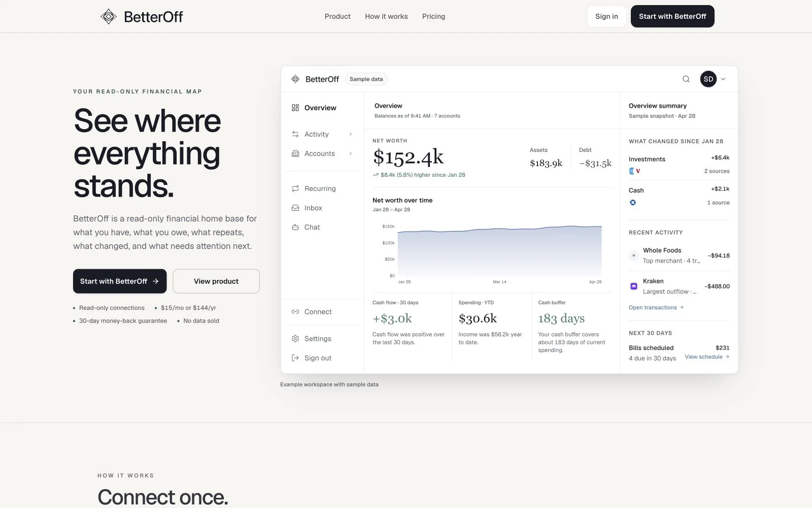The width and height of the screenshot is (812, 508).
Task: Click '2 sources' under Investments
Action: [717, 171]
